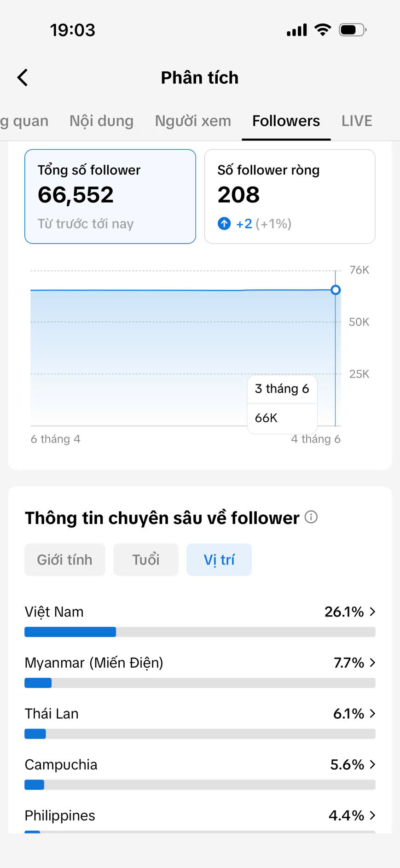
Task: Tap the back arrow icon
Action: click(23, 77)
